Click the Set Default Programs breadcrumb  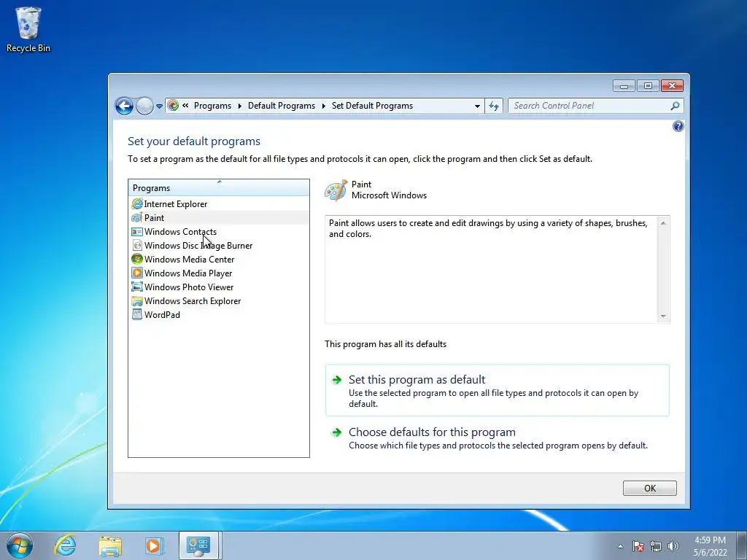(x=373, y=106)
